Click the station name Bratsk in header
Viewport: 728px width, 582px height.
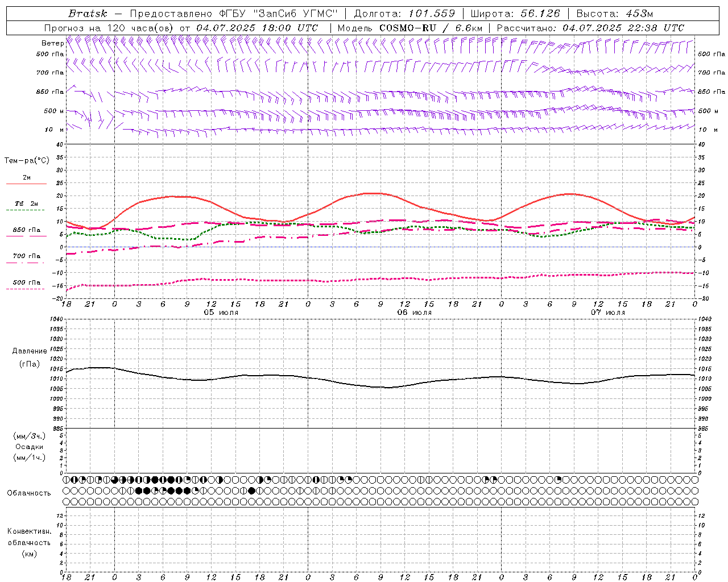tap(87, 14)
